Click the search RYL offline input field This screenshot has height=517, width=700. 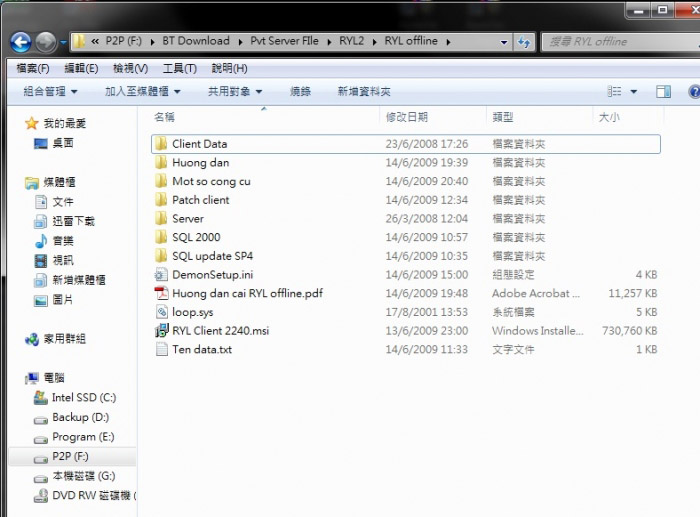tap(610, 42)
